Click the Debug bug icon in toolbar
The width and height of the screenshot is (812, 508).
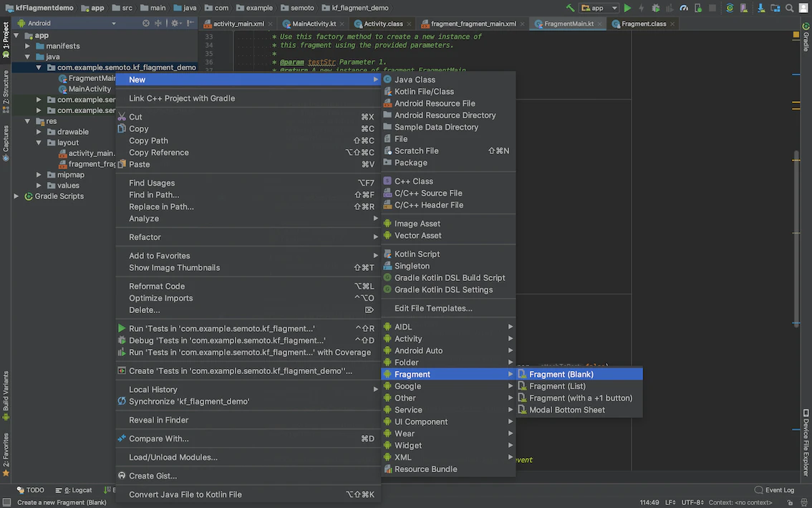[x=656, y=8]
